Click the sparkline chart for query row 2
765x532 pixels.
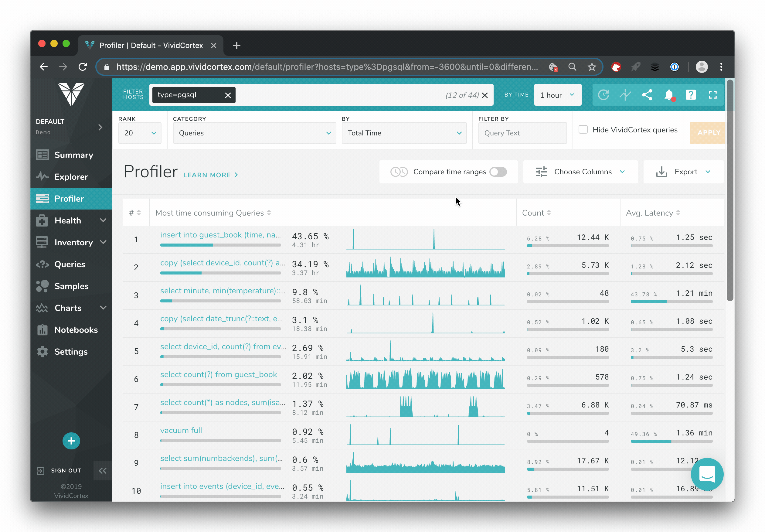tap(425, 267)
